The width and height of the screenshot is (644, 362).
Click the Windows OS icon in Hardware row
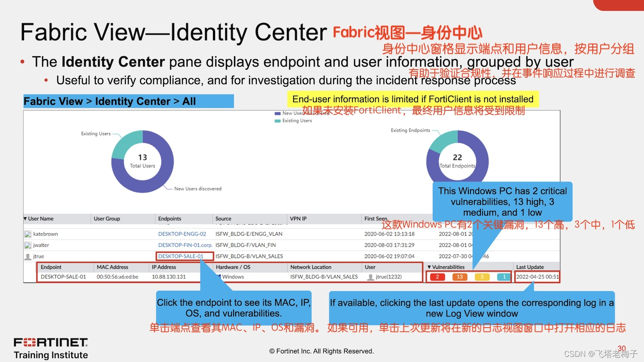[x=219, y=277]
